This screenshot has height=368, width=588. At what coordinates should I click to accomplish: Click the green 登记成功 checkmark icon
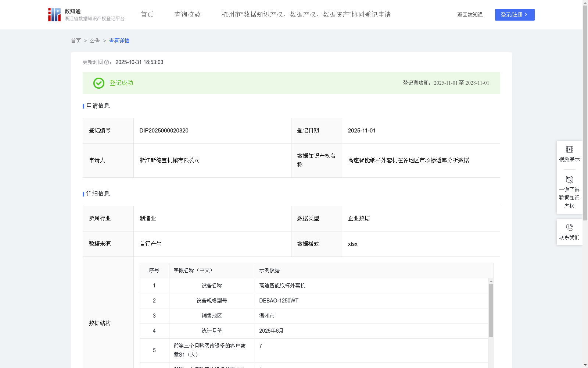(x=99, y=83)
